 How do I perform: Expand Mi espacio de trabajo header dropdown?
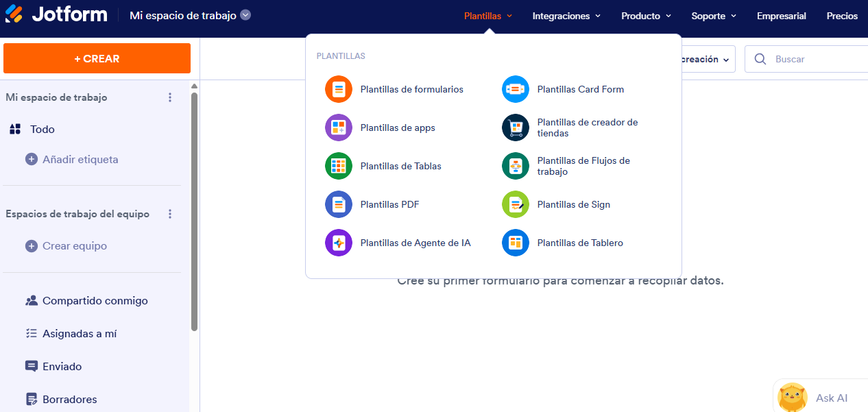point(245,15)
